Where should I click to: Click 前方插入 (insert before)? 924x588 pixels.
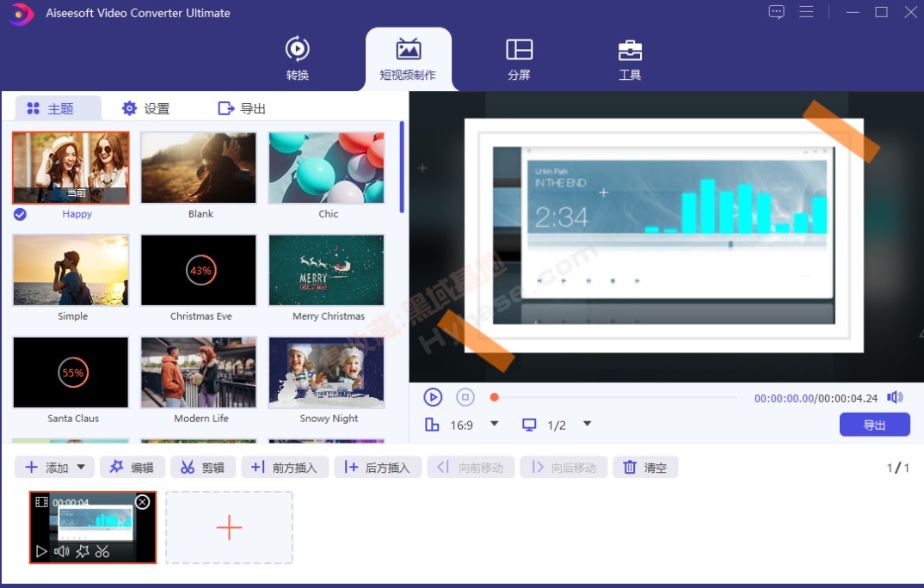(285, 468)
